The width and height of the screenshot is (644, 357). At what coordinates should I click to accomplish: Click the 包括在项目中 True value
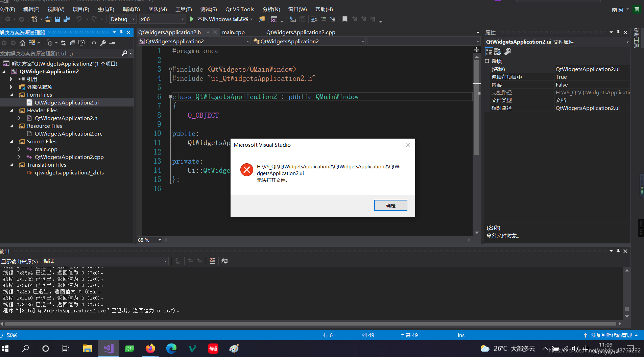tap(592, 77)
